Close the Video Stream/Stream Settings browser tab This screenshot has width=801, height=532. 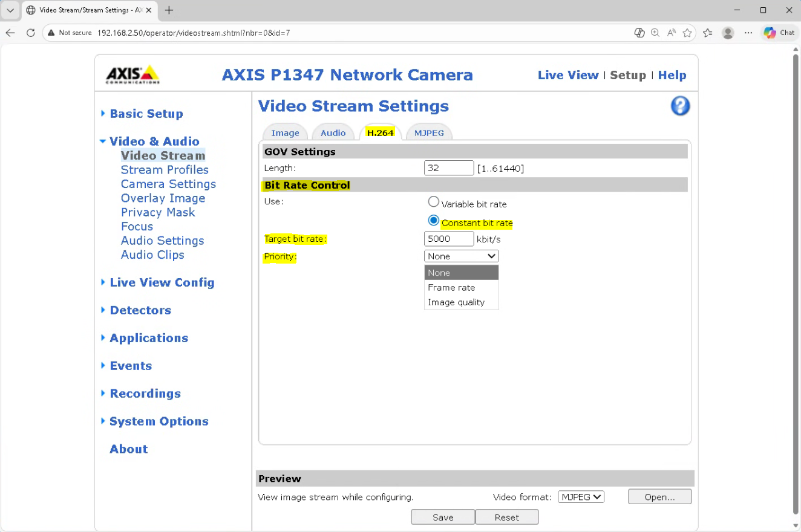149,10
